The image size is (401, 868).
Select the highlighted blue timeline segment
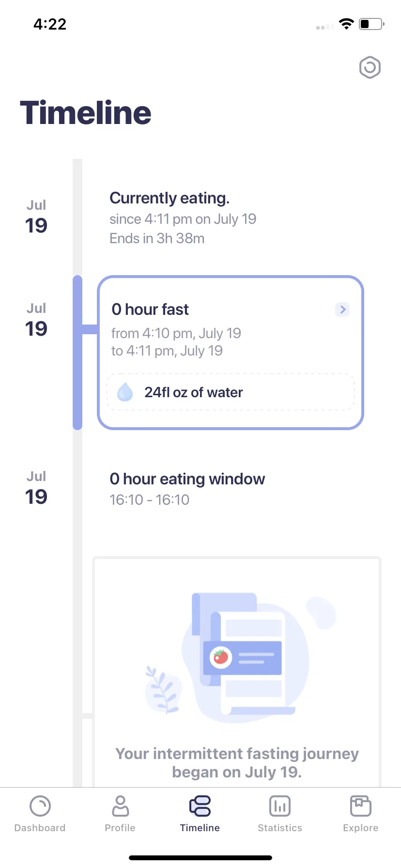pos(77,353)
